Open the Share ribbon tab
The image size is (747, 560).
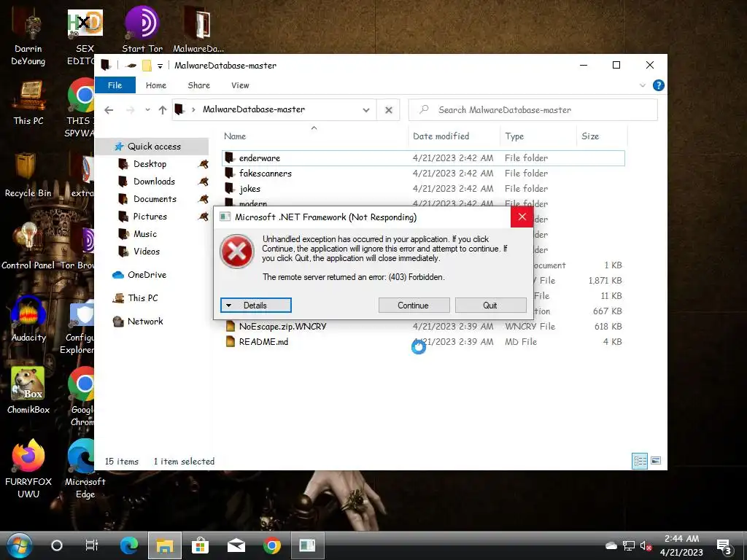pyautogui.click(x=198, y=85)
